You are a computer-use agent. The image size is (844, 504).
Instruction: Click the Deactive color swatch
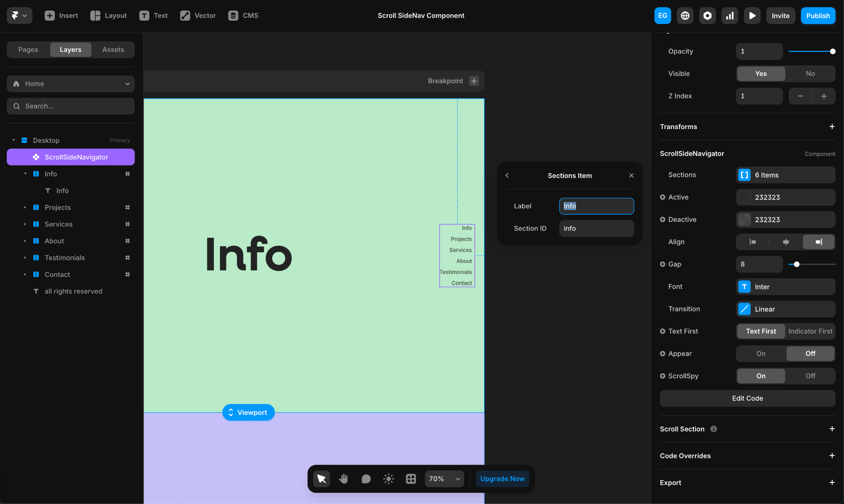coord(744,219)
